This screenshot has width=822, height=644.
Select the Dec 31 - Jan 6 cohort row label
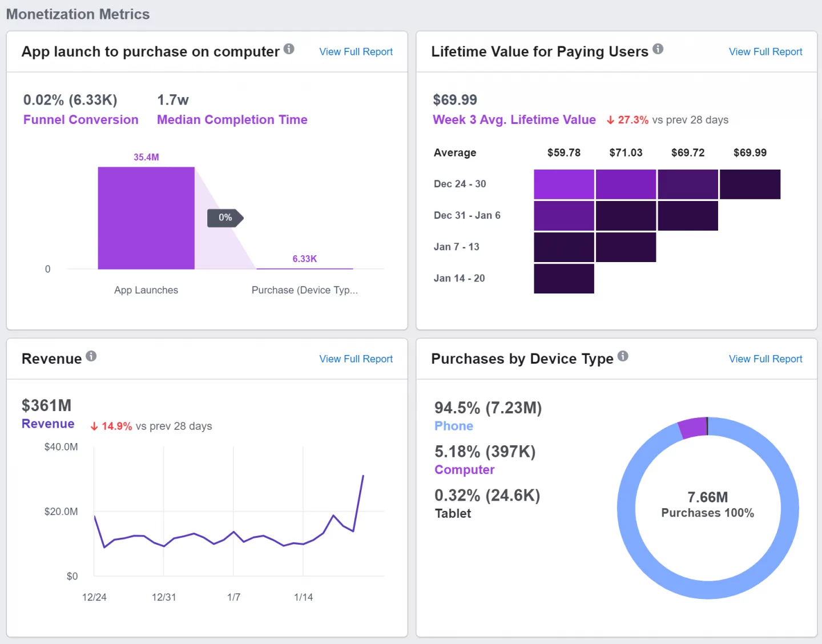[467, 215]
